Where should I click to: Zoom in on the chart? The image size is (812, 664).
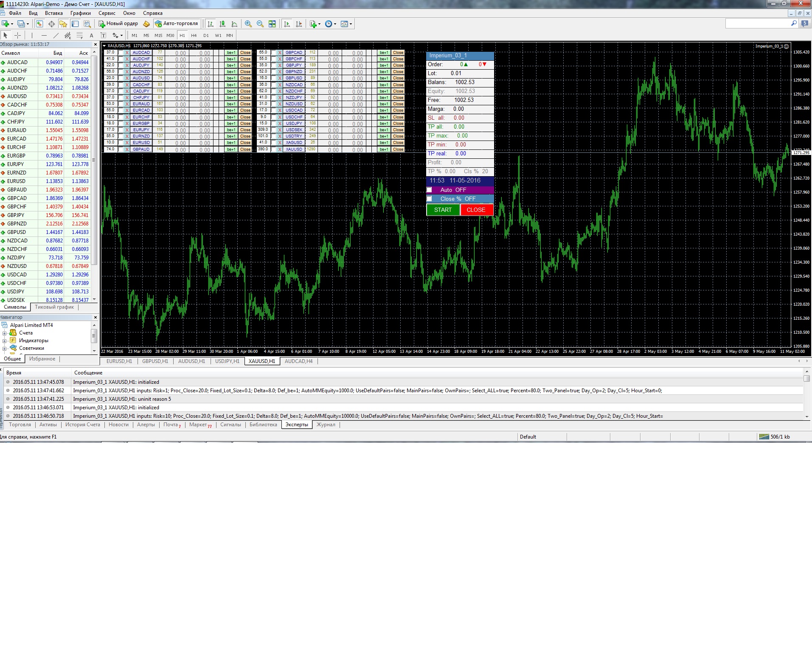click(248, 24)
